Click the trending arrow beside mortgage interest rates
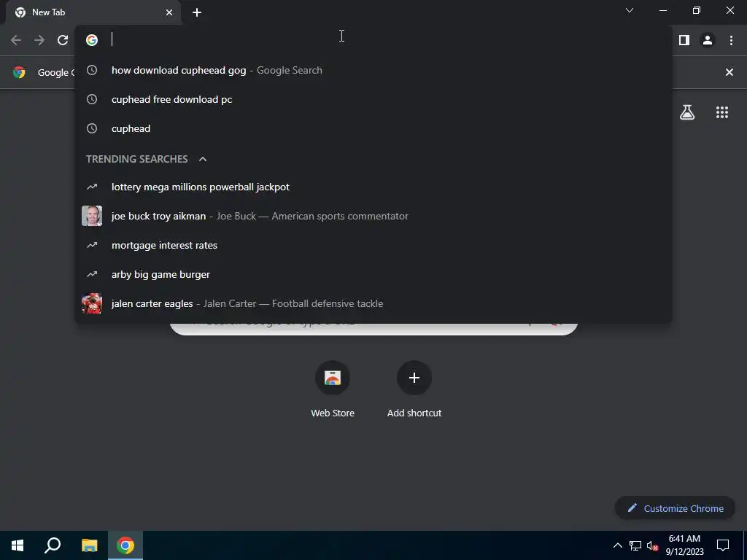 pyautogui.click(x=92, y=245)
